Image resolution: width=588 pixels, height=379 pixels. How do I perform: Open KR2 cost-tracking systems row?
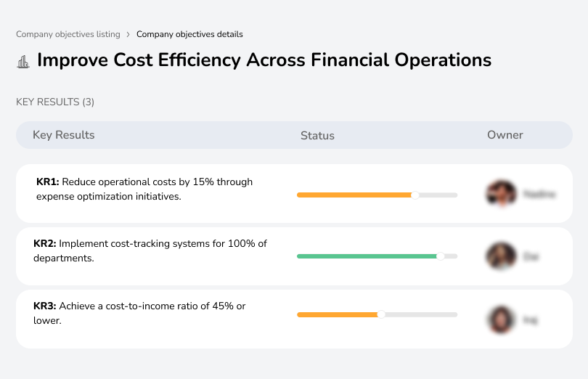pyautogui.click(x=150, y=250)
